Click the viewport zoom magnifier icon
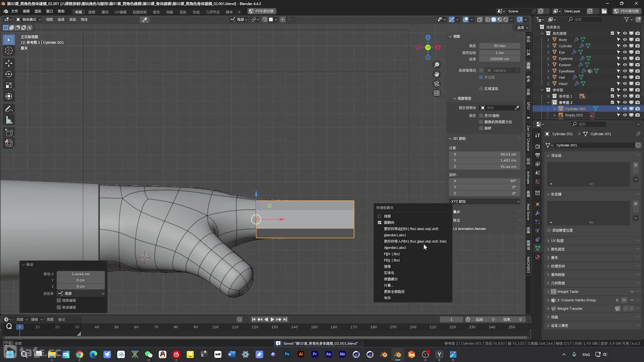This screenshot has width=644, height=362. click(x=436, y=65)
